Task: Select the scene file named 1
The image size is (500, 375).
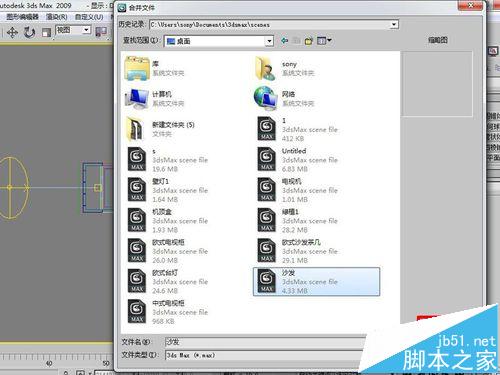Action: coord(298,129)
